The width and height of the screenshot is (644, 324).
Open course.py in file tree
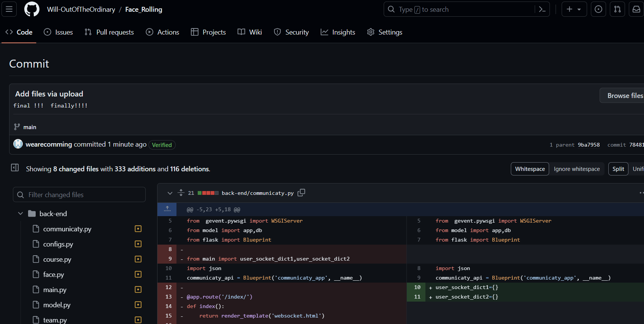57,259
